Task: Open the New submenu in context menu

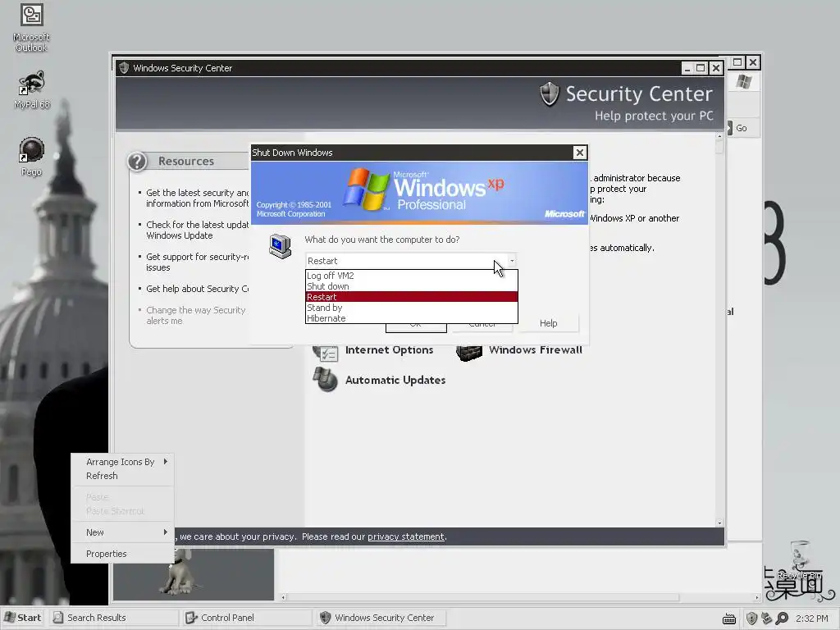Action: tap(123, 532)
